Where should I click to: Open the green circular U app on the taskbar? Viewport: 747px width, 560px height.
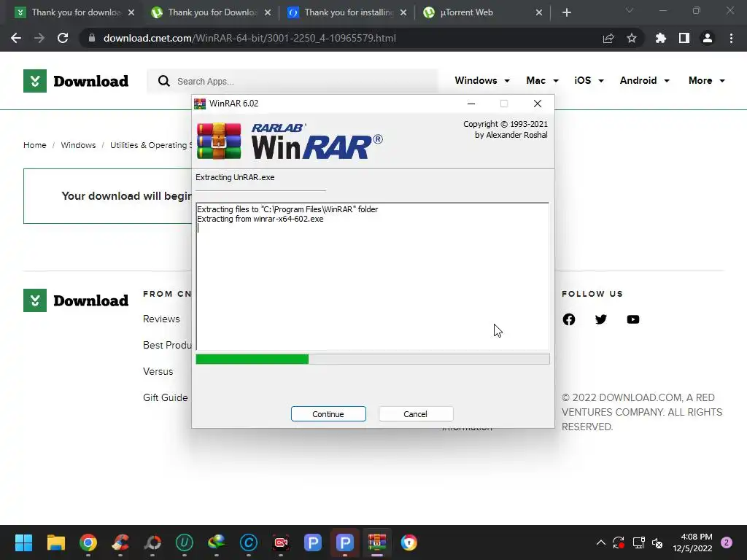pyautogui.click(x=185, y=542)
